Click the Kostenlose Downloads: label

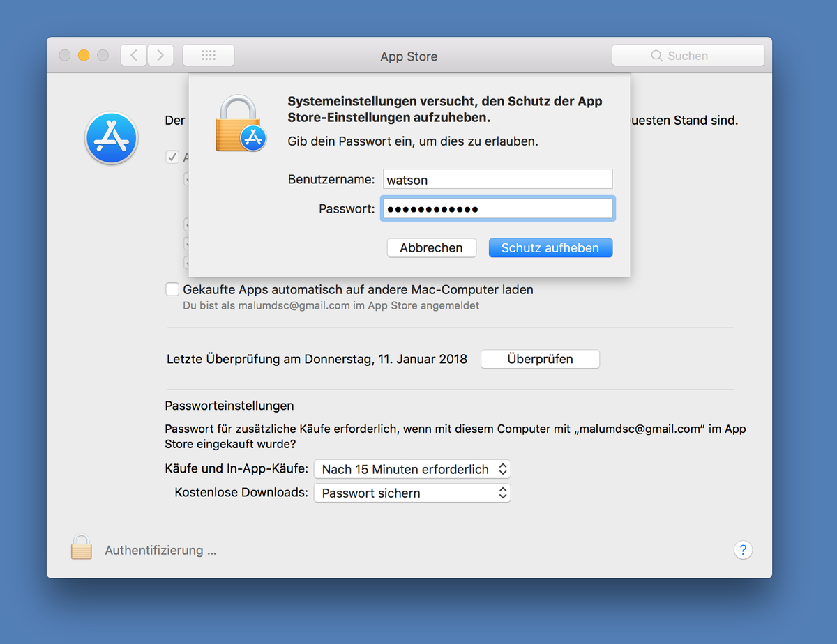[x=241, y=493]
